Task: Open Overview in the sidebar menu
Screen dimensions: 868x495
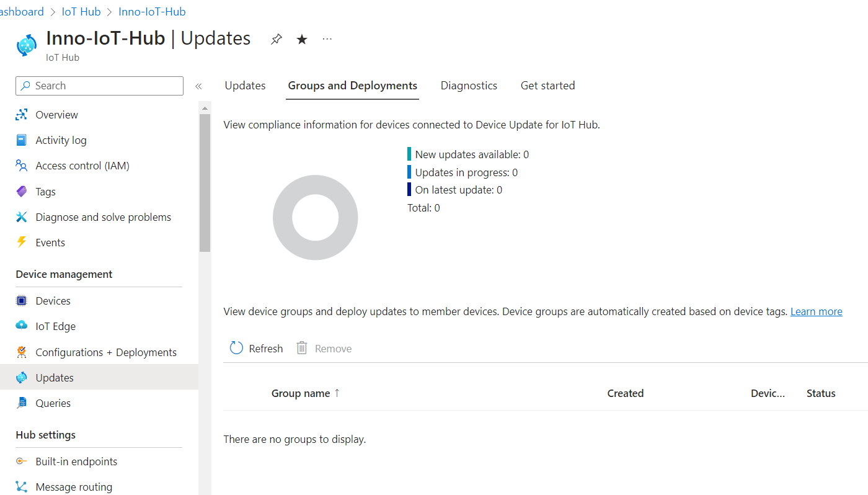Action: tap(57, 115)
